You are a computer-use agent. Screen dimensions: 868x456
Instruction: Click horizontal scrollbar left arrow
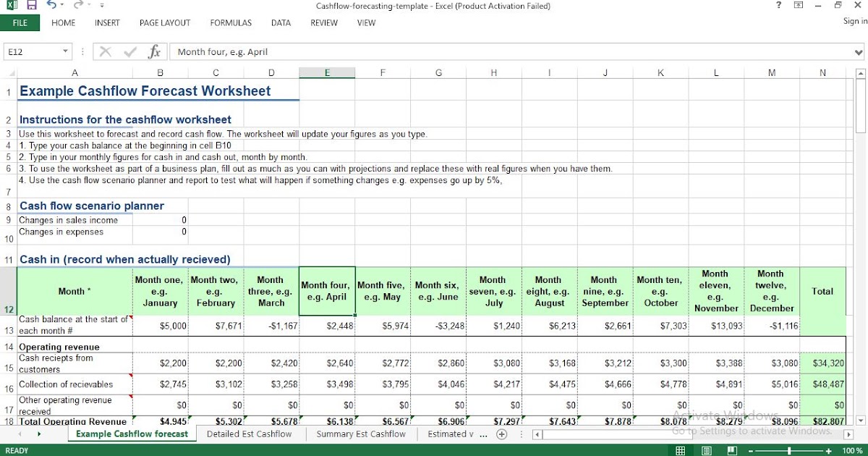click(x=537, y=435)
